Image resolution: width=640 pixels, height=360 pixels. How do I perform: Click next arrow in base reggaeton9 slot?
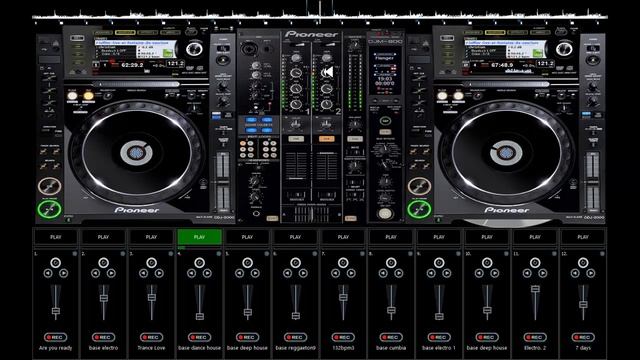(x=303, y=273)
